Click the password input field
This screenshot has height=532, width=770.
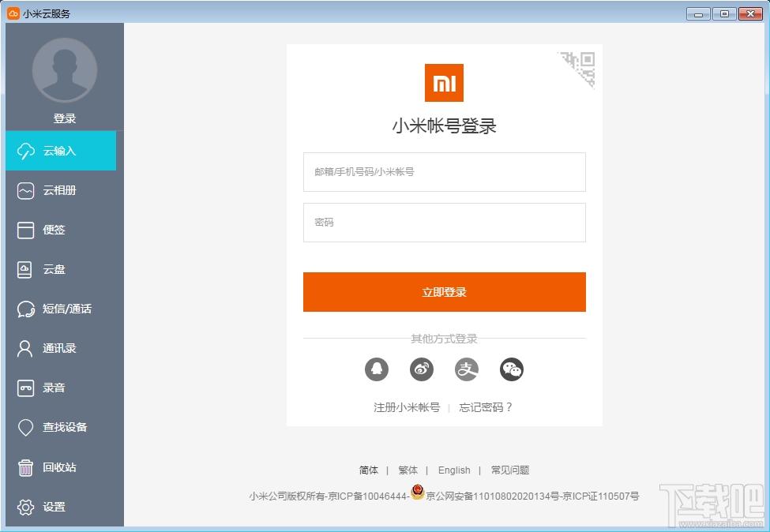click(444, 223)
